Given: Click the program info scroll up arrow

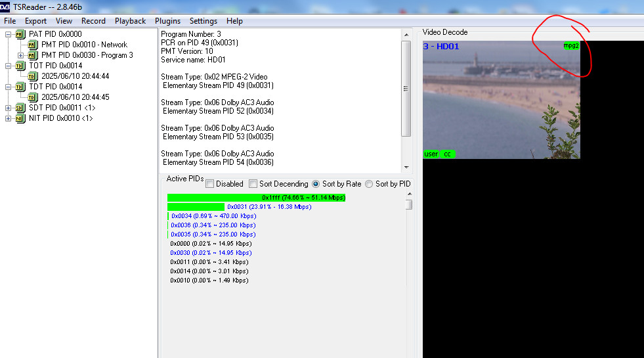Looking at the screenshot, I should [x=406, y=35].
